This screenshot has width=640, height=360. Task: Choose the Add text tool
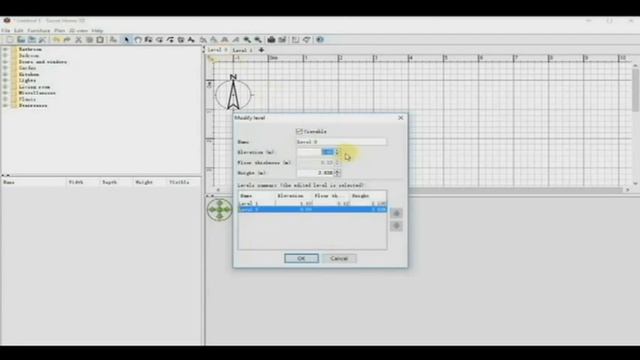tap(191, 40)
